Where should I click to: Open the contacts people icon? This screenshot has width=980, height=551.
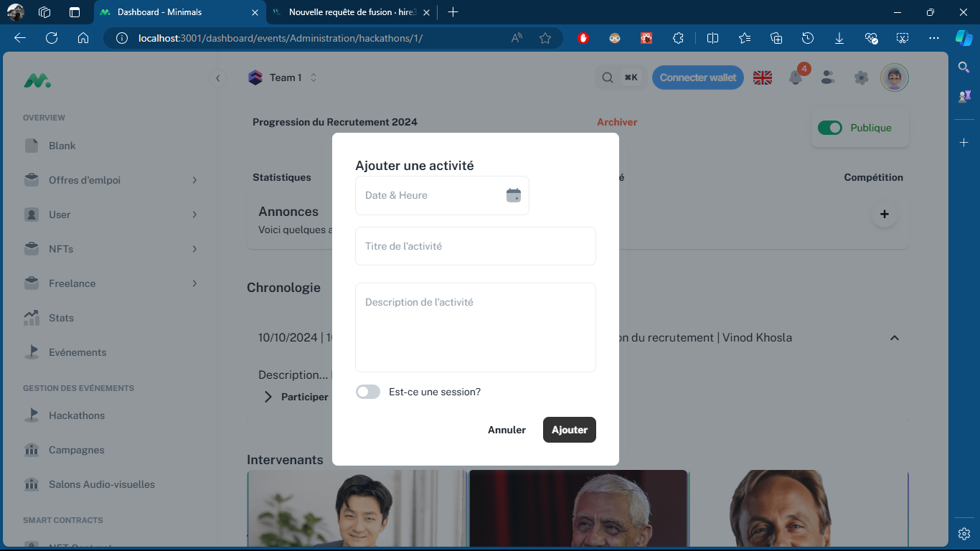pos(829,77)
